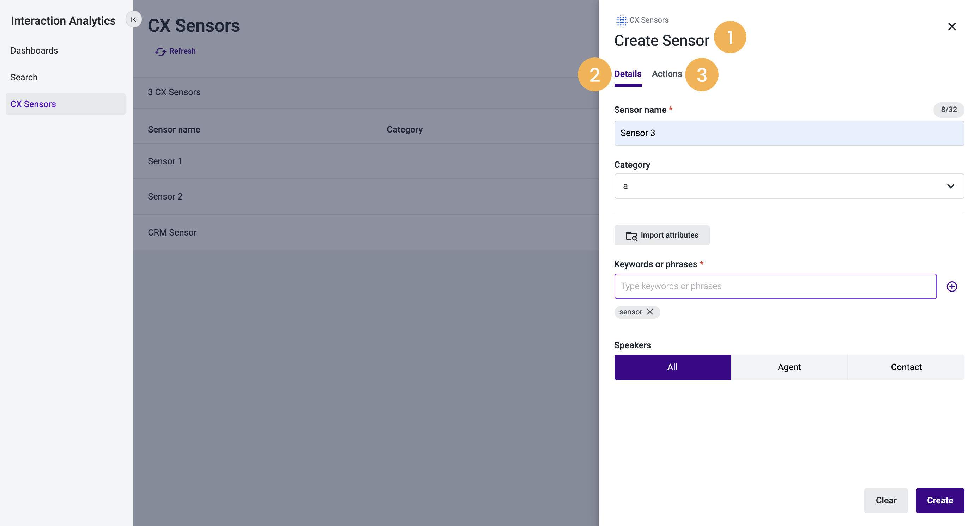Add keyword with plus icon
The width and height of the screenshot is (980, 526).
pos(951,287)
